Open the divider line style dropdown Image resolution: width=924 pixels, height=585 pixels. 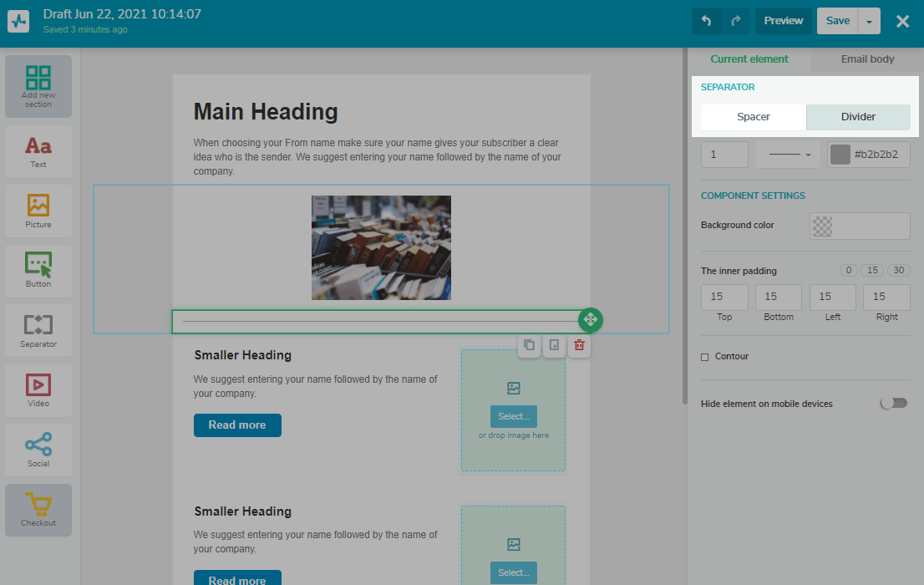click(788, 155)
